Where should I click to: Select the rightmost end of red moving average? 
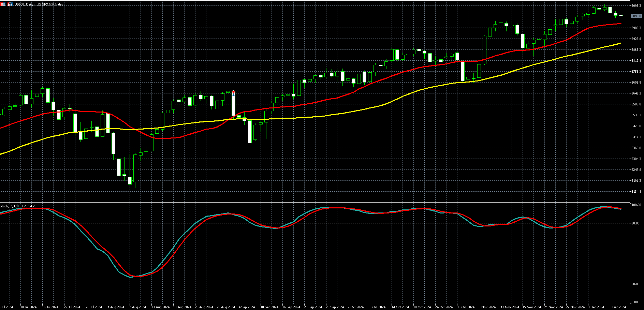coord(620,24)
